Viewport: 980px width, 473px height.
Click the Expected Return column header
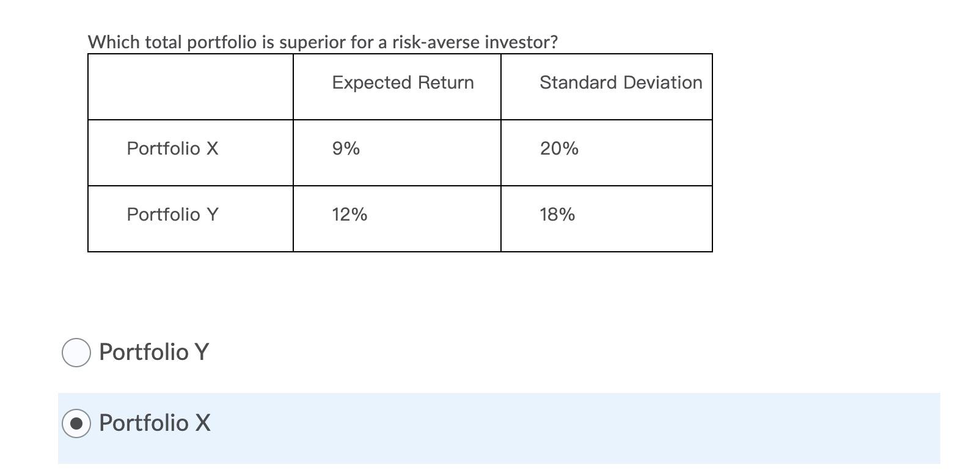click(402, 82)
